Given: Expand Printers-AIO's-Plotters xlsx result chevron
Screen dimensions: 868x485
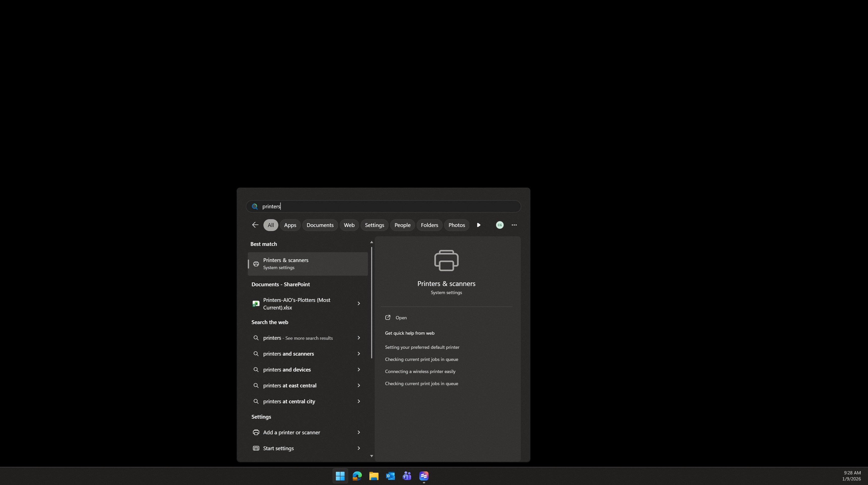Looking at the screenshot, I should [x=359, y=303].
